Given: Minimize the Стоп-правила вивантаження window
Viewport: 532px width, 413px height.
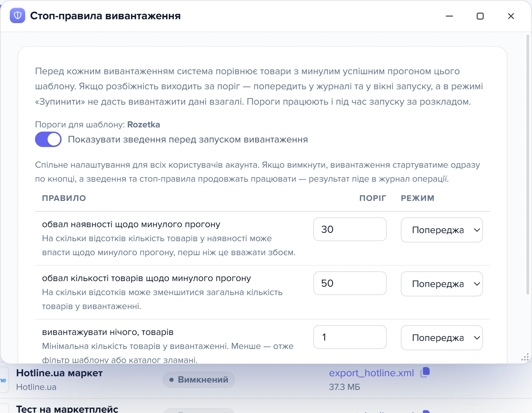Looking at the screenshot, I should 449,16.
